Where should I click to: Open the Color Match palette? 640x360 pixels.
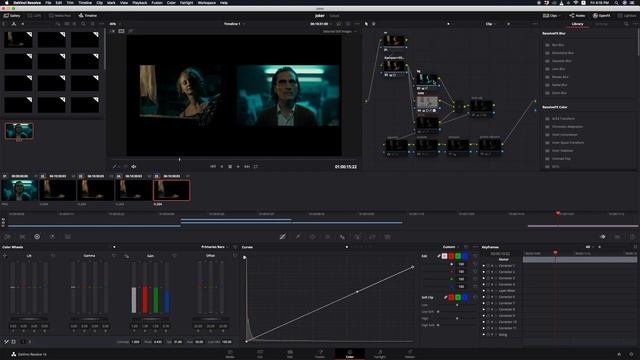[x=22, y=237]
